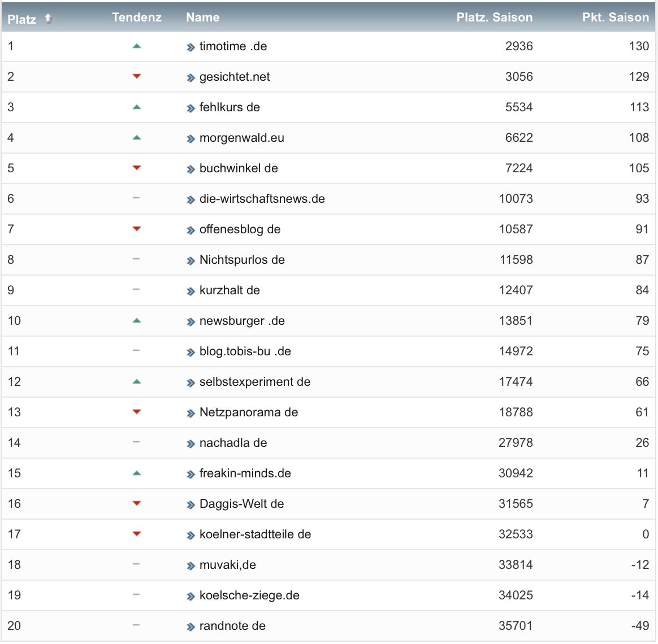This screenshot has width=658, height=644.
Task: Open the morgenwald.eu link
Action: tap(242, 138)
